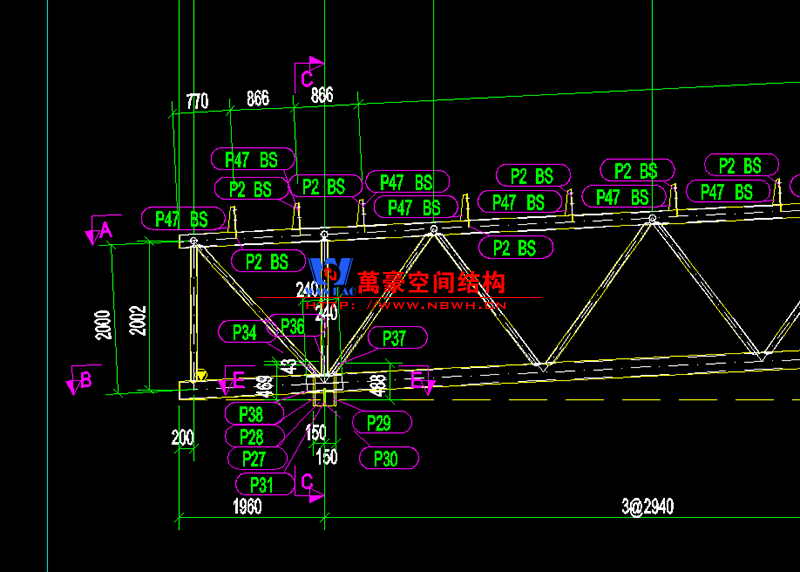Select the right section E marker
The height and width of the screenshot is (572, 800).
(x=420, y=380)
